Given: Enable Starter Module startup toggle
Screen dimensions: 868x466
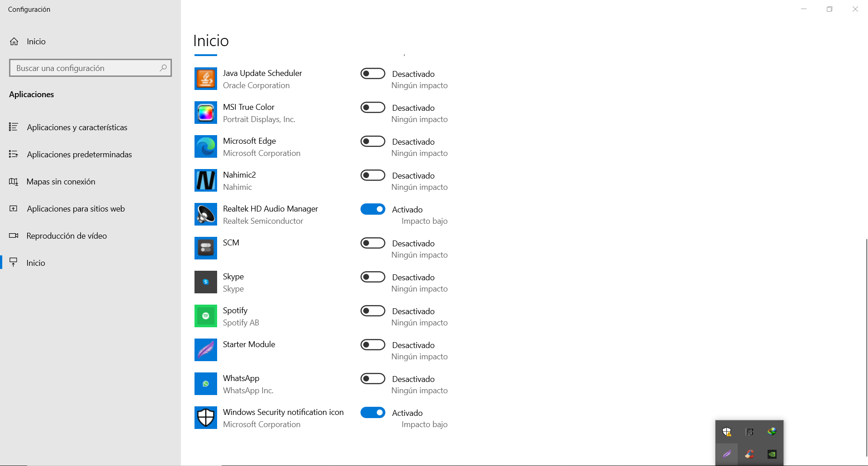Looking at the screenshot, I should coord(373,344).
